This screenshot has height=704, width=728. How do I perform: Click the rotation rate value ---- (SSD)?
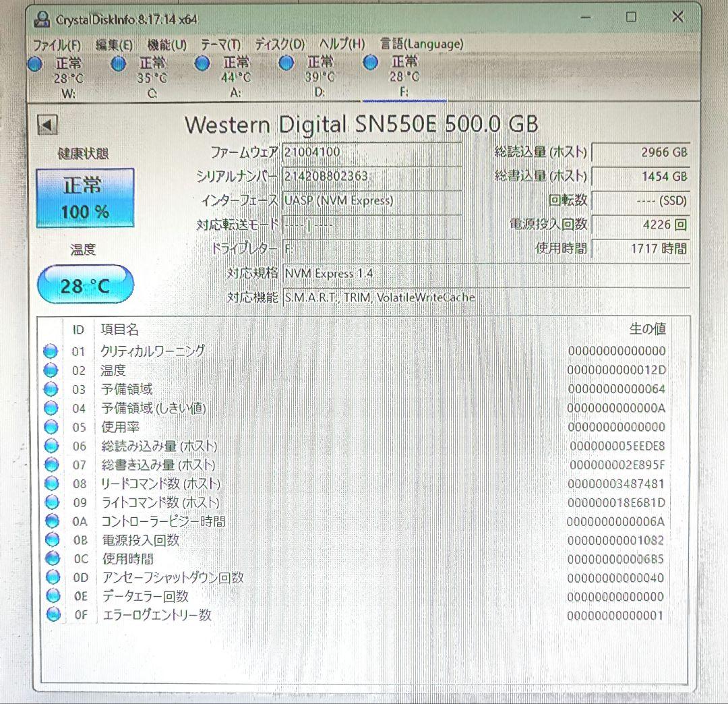coord(641,200)
